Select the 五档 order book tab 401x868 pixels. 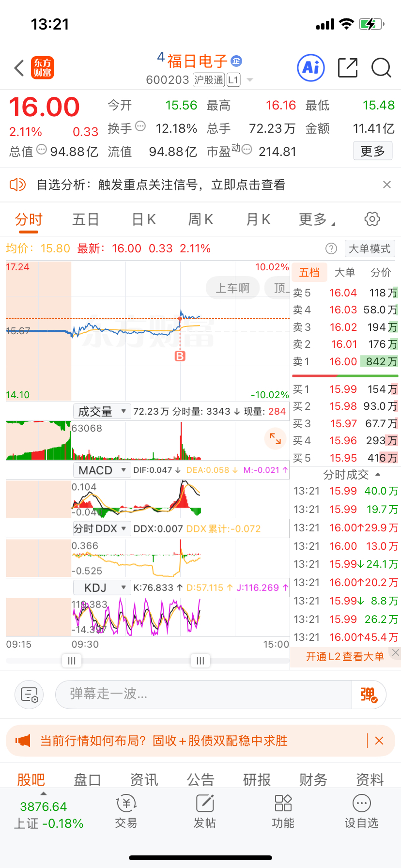(x=309, y=273)
